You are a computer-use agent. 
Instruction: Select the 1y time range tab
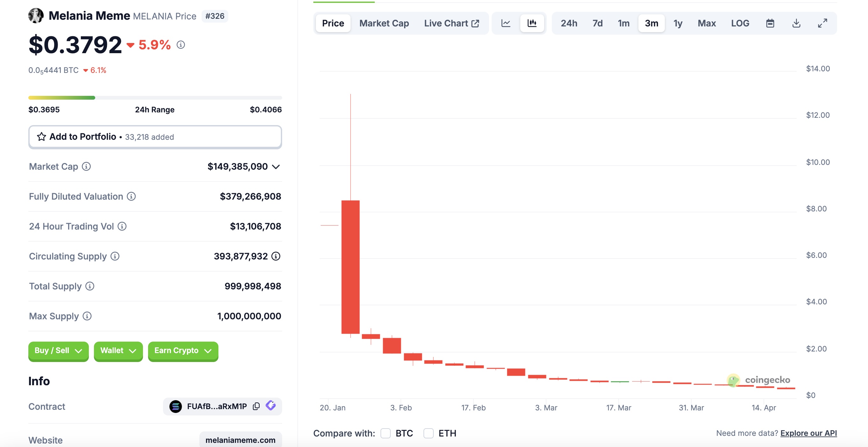[x=678, y=23]
